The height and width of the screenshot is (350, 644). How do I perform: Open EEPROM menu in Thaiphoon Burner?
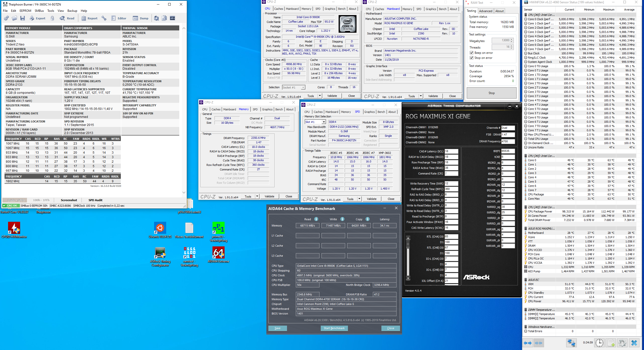coord(25,11)
